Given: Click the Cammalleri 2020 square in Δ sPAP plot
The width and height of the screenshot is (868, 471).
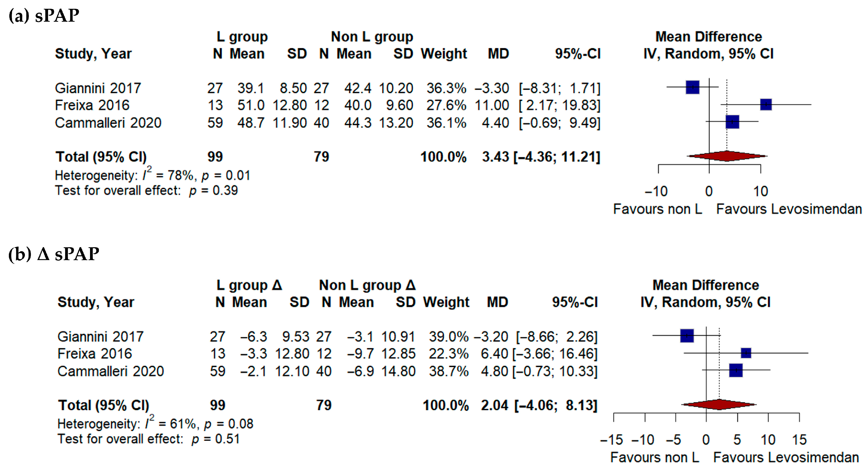Looking at the screenshot, I should [x=736, y=370].
